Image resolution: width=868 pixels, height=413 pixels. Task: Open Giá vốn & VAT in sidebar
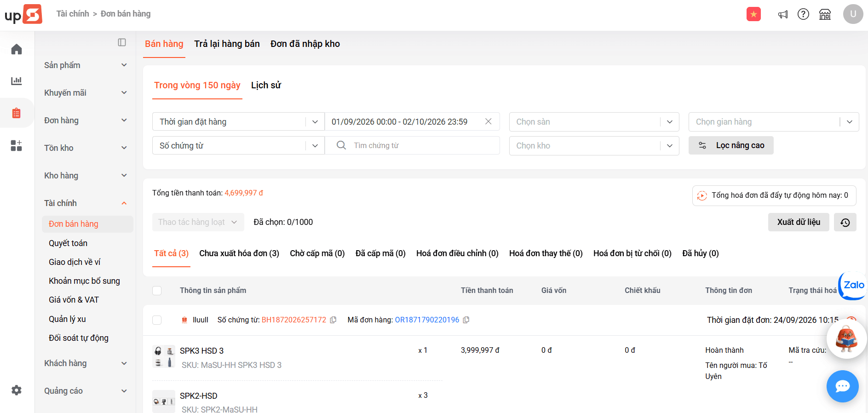click(74, 300)
